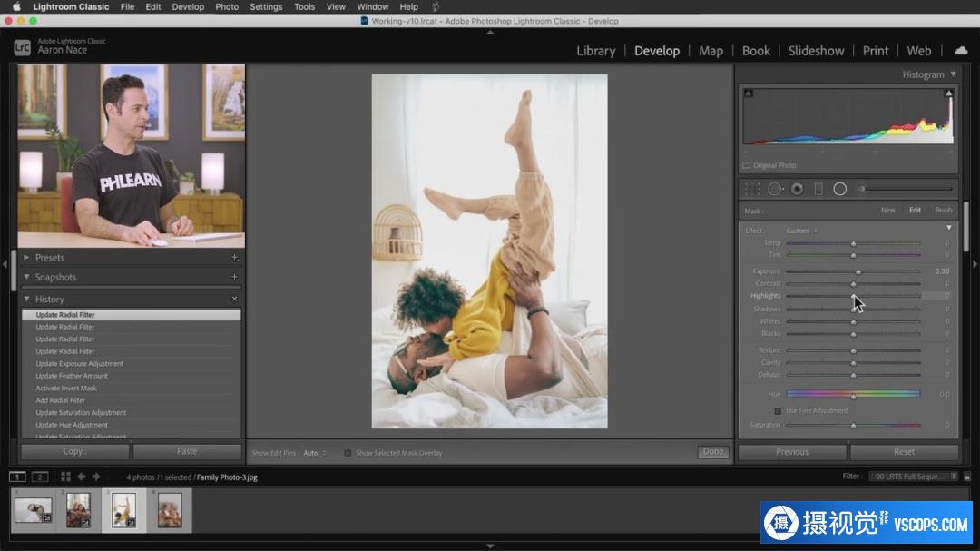Collapse effect sliders disclosure triangle
The image size is (980, 551).
pos(949,228)
